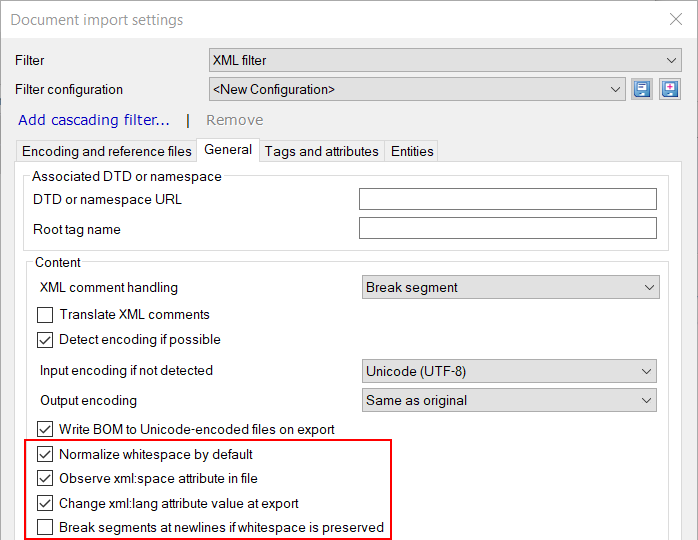
Task: Select the General tab
Action: (x=228, y=150)
